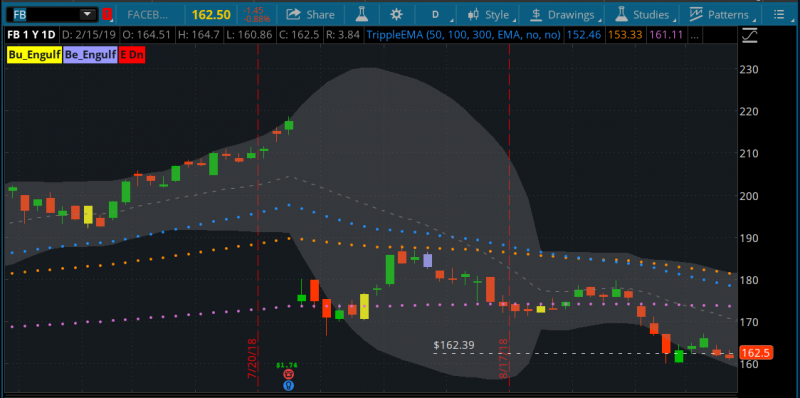Open the D timeframe dropdown
Viewport: 800px width, 398px height.
click(x=436, y=15)
